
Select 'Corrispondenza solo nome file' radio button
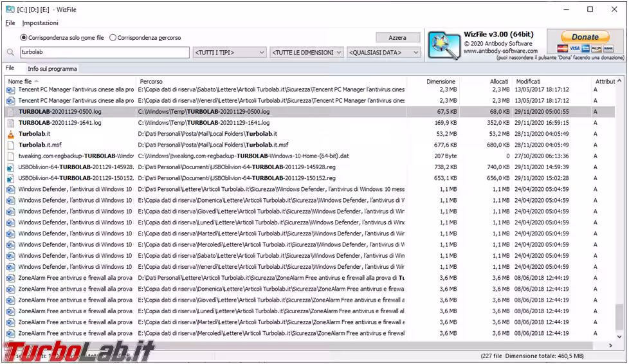pyautogui.click(x=24, y=38)
